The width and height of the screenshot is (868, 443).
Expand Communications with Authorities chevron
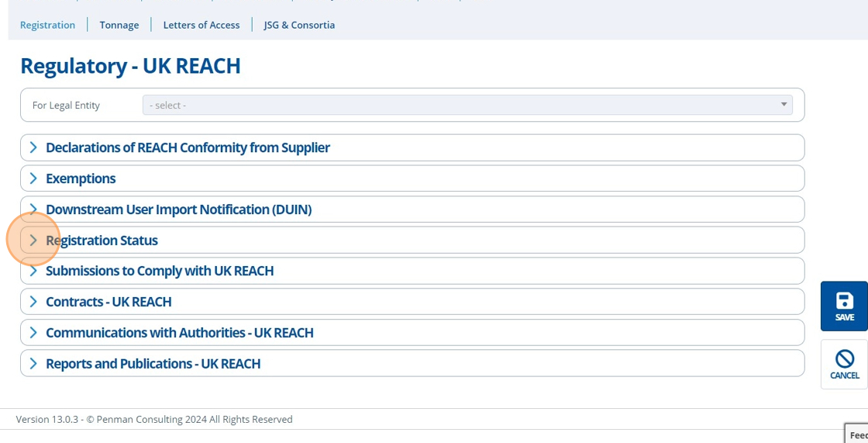tap(33, 333)
